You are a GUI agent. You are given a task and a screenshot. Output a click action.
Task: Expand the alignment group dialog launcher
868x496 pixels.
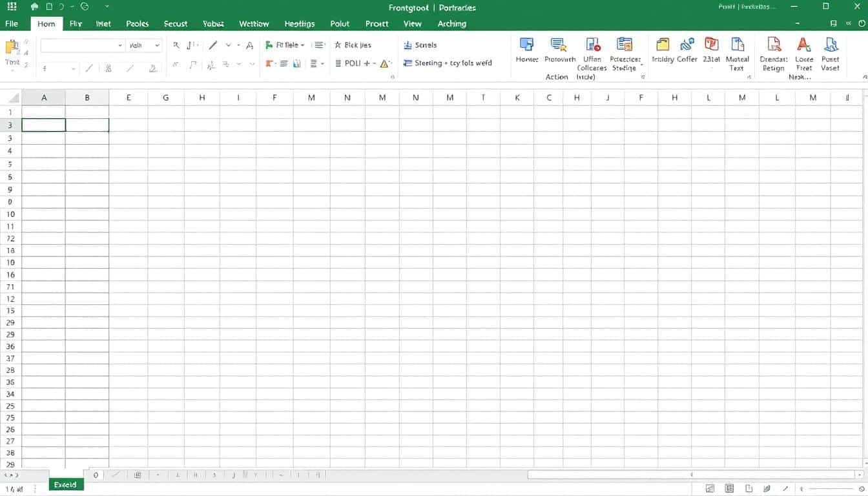click(x=393, y=77)
